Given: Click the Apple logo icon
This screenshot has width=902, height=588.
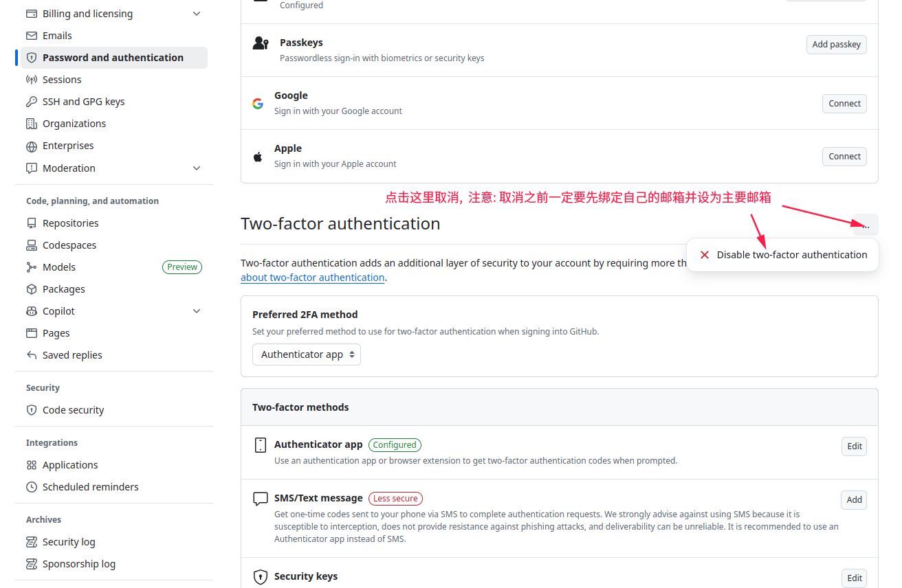Looking at the screenshot, I should pyautogui.click(x=258, y=156).
